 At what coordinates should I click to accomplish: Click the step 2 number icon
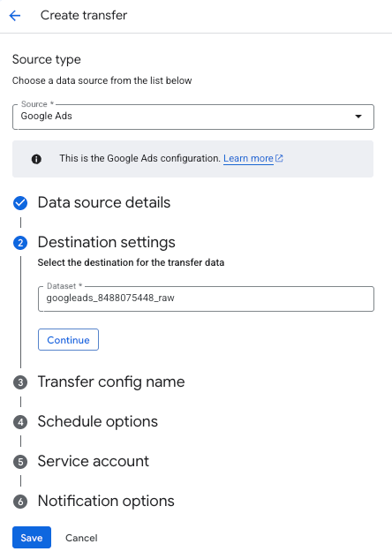tap(20, 243)
